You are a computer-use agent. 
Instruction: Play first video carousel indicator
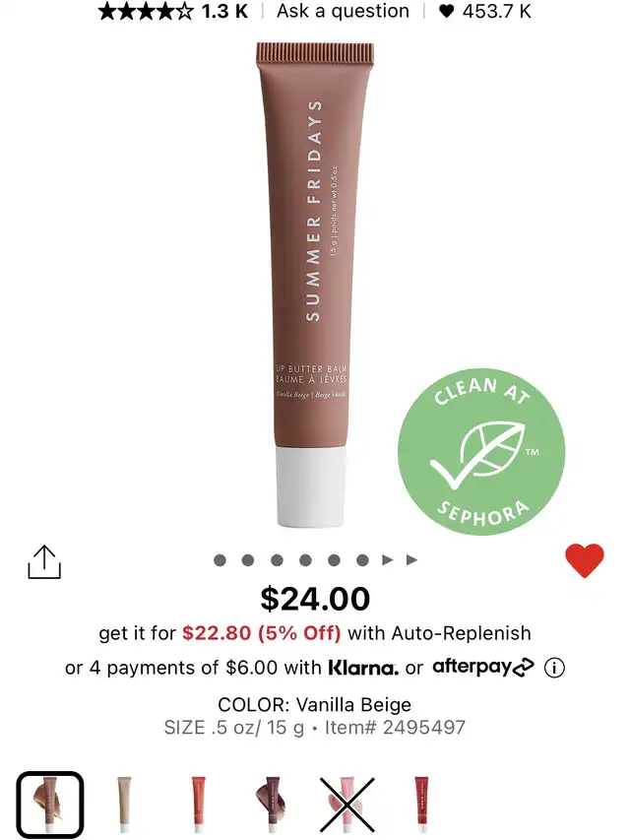pos(387,560)
